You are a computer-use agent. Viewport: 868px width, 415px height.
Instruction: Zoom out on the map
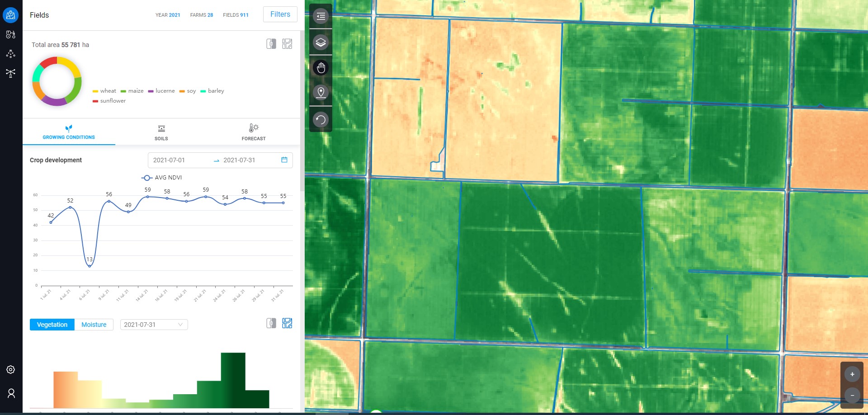click(x=852, y=395)
